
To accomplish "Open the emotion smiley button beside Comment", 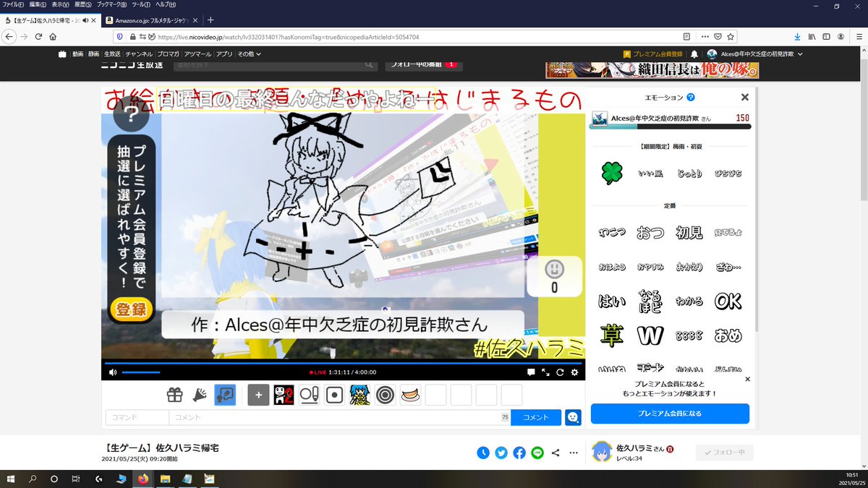I will click(x=574, y=417).
